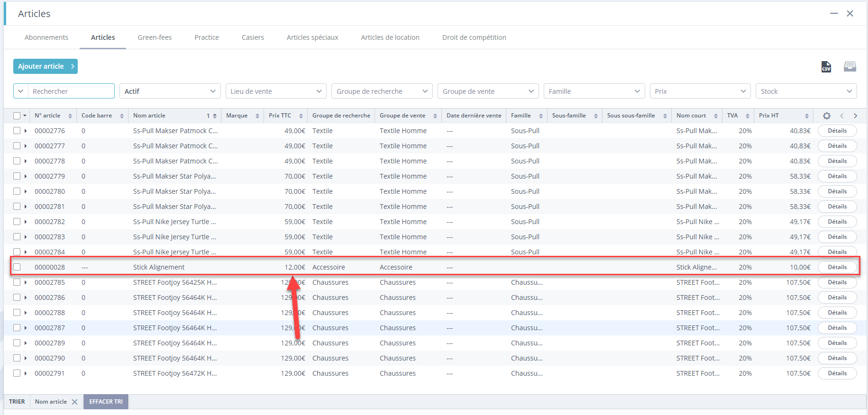This screenshot has width=868, height=415.
Task: Switch to the Articles de location tab
Action: [390, 37]
